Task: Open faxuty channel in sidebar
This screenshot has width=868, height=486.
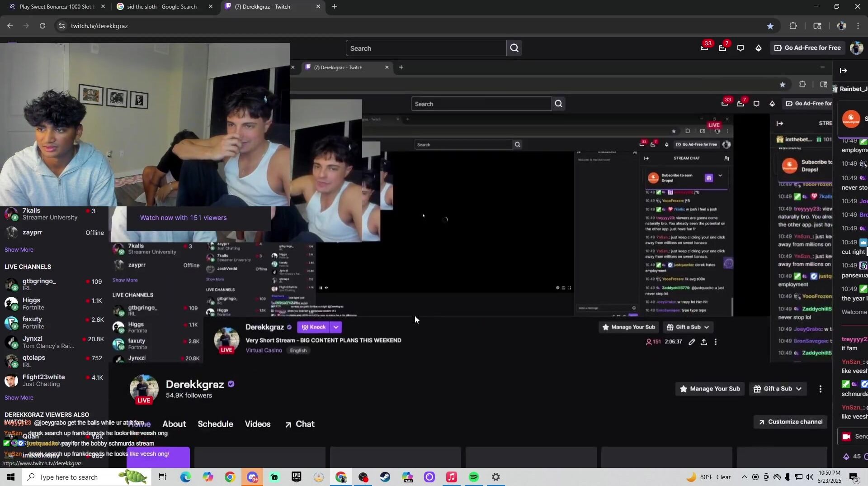Action: 54,323
